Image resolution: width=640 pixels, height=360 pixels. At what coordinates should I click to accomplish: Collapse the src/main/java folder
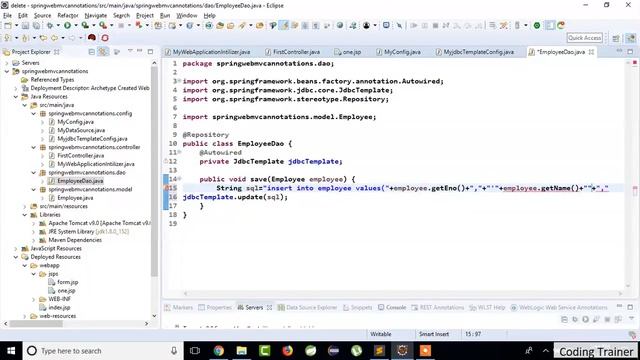(x=25, y=105)
